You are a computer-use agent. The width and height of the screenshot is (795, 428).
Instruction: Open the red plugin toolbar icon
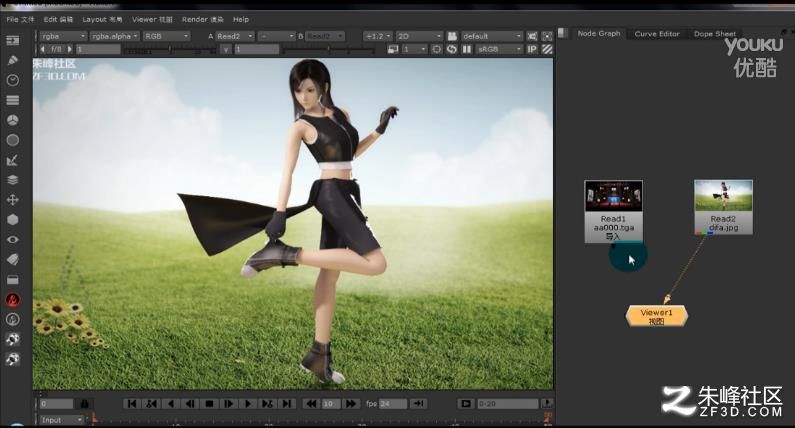click(13, 299)
